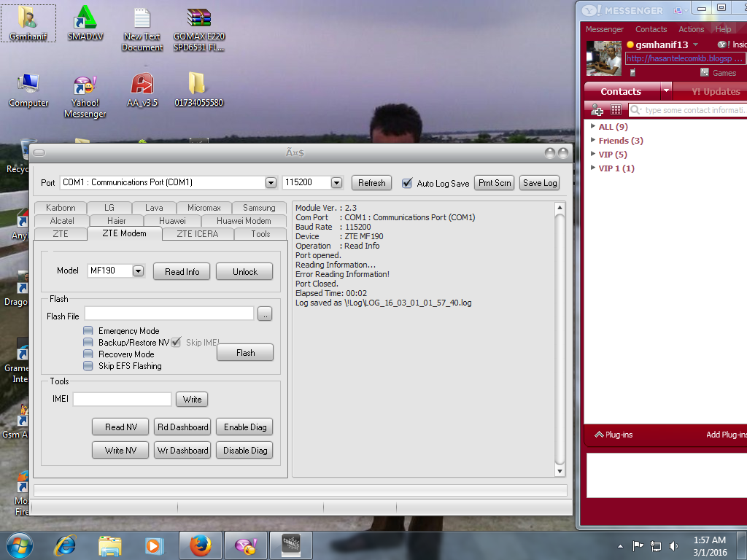Switch to the Tools tab
Viewport: 747px width, 560px height.
[260, 234]
